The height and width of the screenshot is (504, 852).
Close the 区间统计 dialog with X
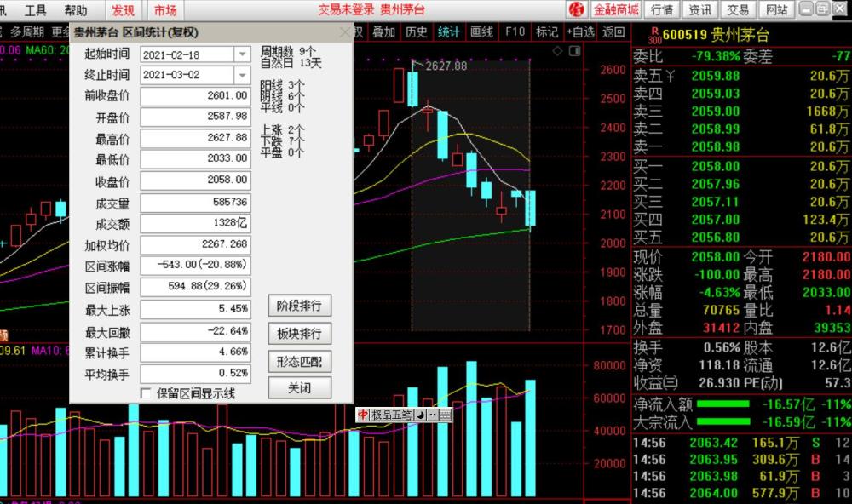point(344,32)
